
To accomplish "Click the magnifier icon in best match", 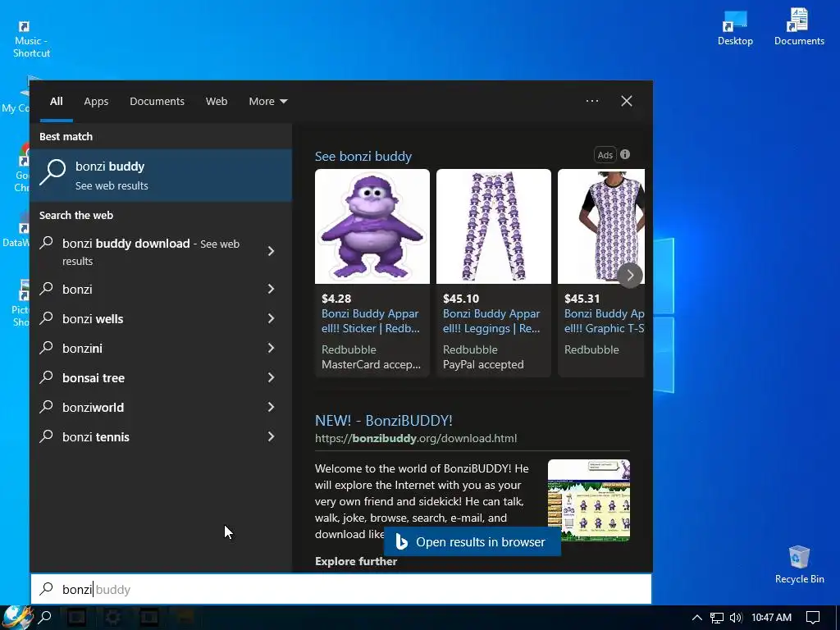I will coord(52,172).
